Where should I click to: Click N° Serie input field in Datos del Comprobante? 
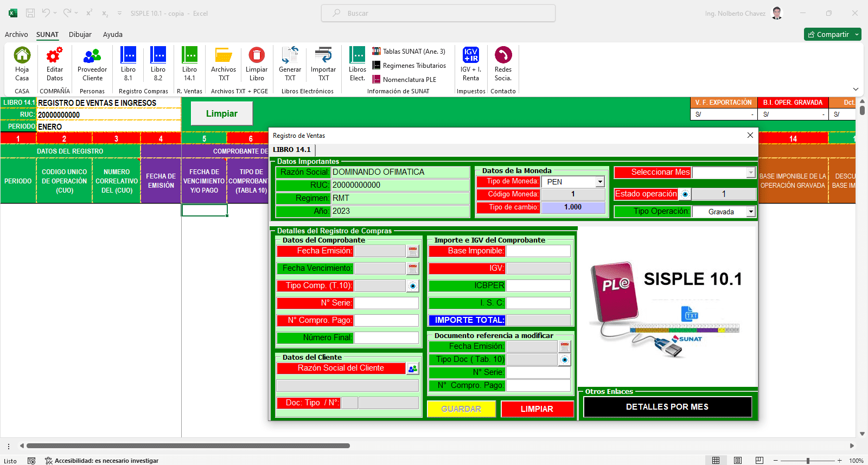pyautogui.click(x=386, y=303)
